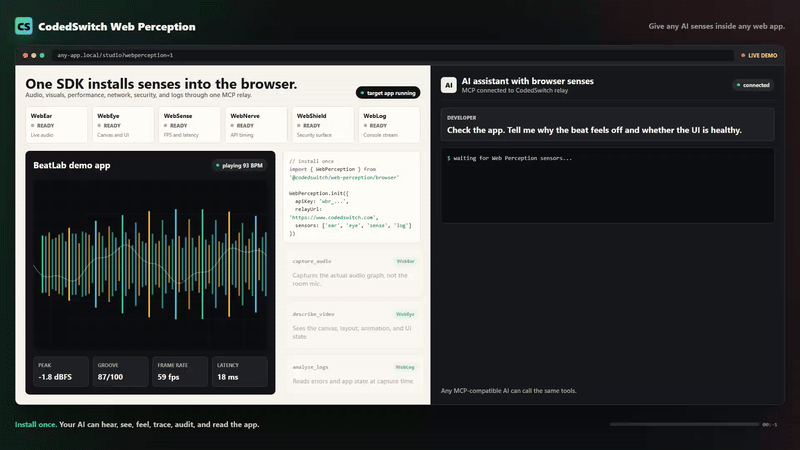This screenshot has width=800, height=450.
Task: Click the target app running badge
Action: pos(388,93)
